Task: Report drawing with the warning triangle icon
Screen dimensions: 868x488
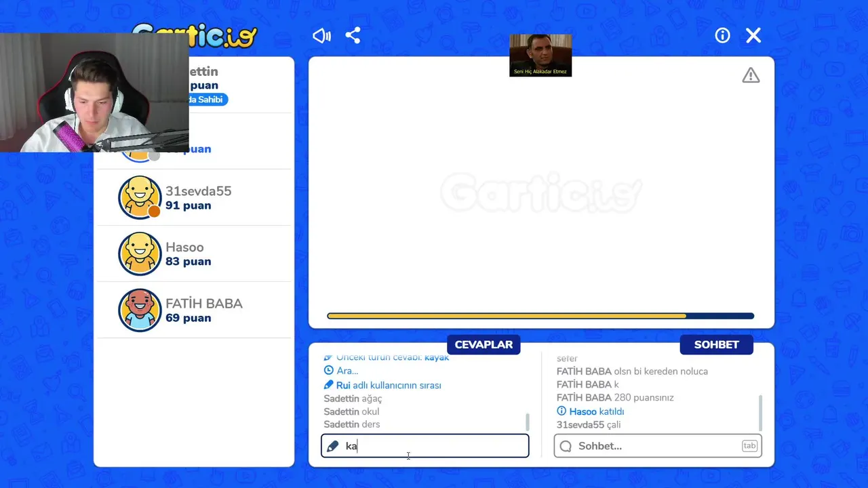Action: point(751,75)
